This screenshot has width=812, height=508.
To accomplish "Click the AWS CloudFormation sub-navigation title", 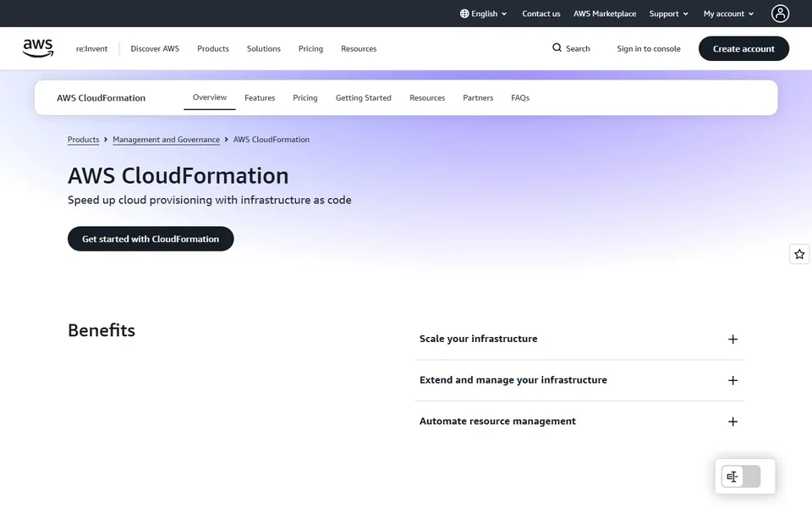I will 101,97.
